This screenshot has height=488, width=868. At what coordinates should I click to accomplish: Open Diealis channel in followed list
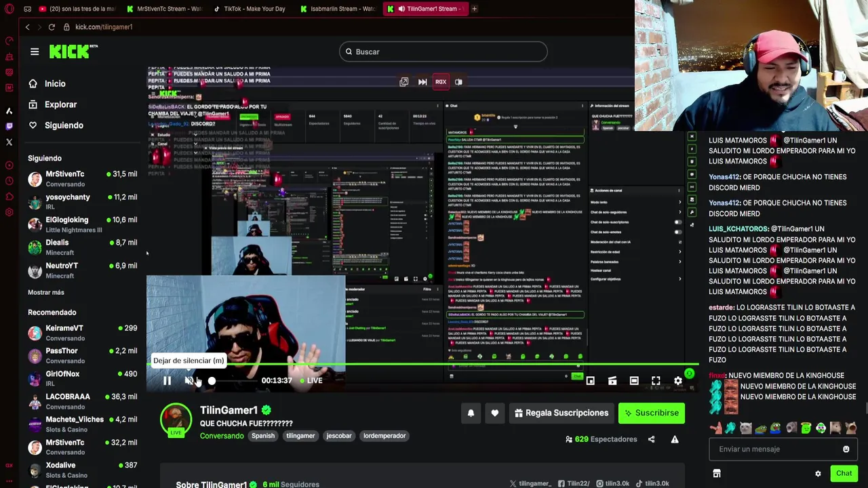83,247
